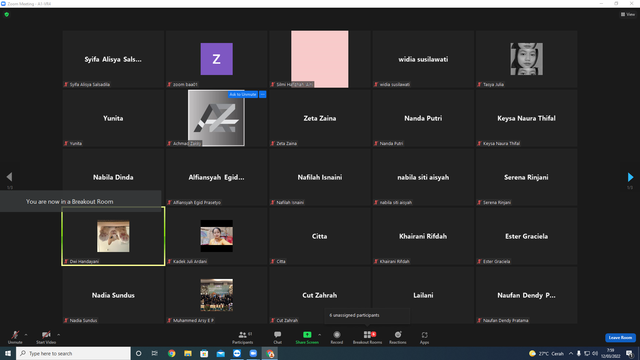Click the Leave Room button

coord(620,338)
